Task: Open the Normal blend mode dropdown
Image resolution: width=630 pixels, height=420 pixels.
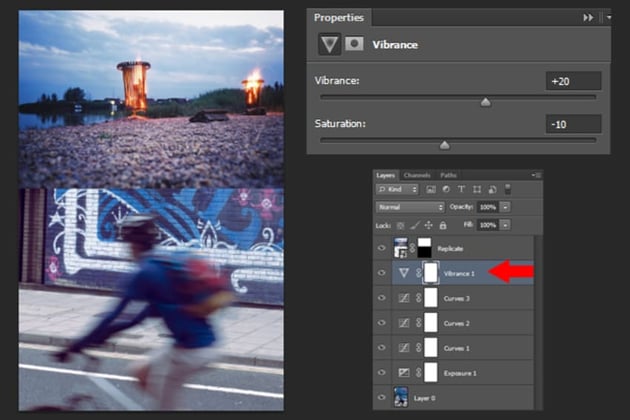Action: (410, 207)
